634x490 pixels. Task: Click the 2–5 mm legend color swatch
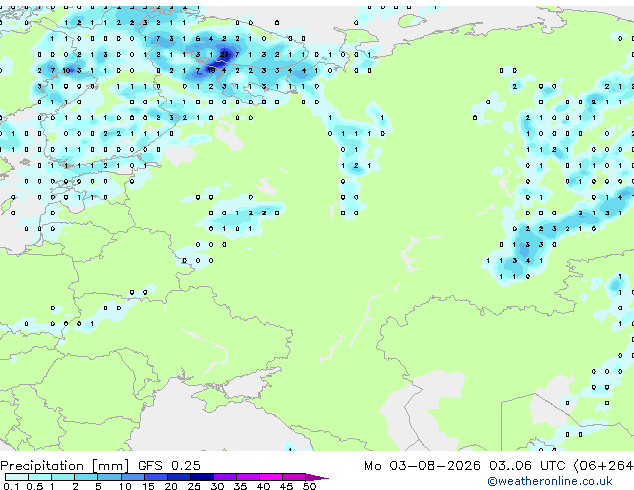click(x=86, y=477)
